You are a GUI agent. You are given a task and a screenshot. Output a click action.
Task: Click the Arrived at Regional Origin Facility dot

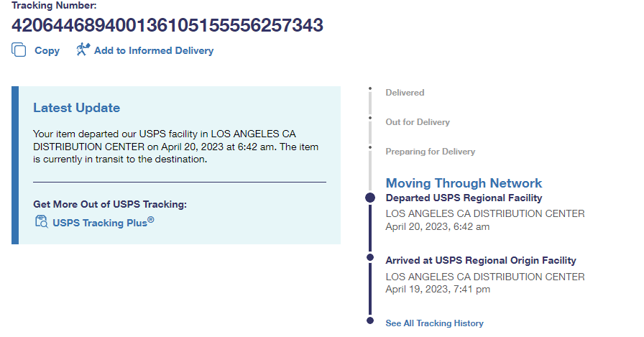(x=370, y=257)
